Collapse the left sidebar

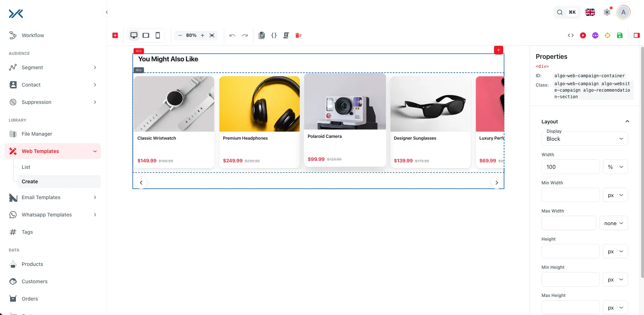coord(107,12)
